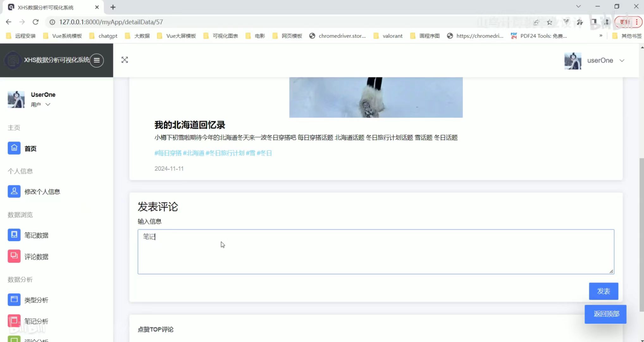Click the 笔记分析 sidebar icon

point(14,320)
